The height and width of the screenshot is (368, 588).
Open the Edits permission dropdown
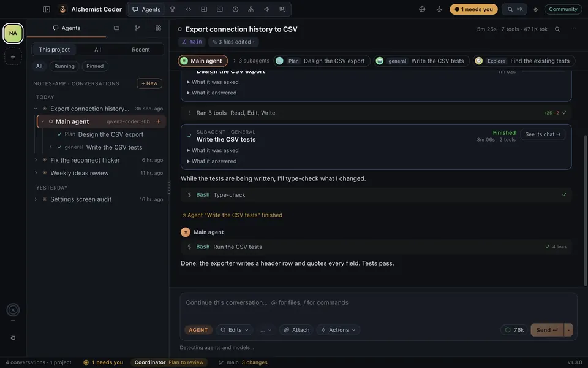(235, 330)
